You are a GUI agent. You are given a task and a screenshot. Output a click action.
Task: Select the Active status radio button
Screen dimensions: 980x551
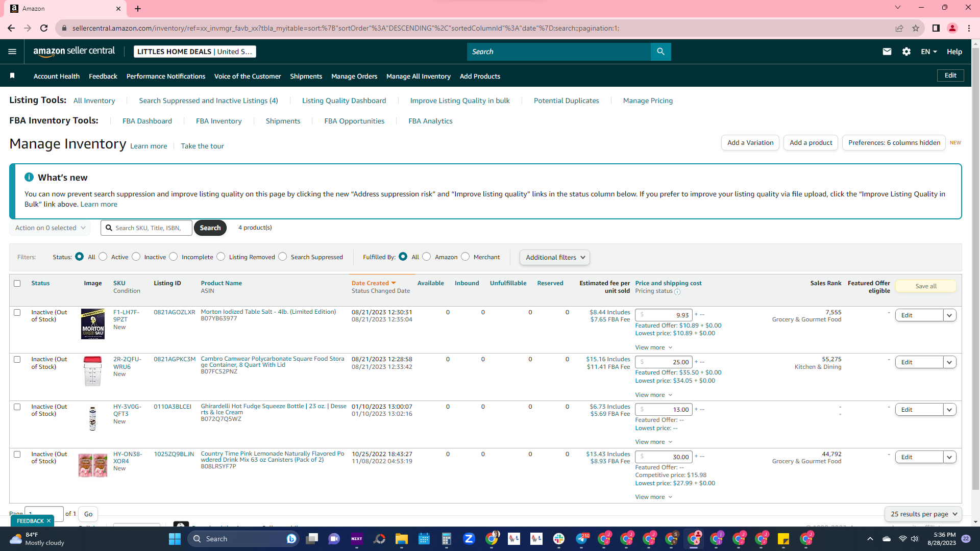click(x=103, y=257)
